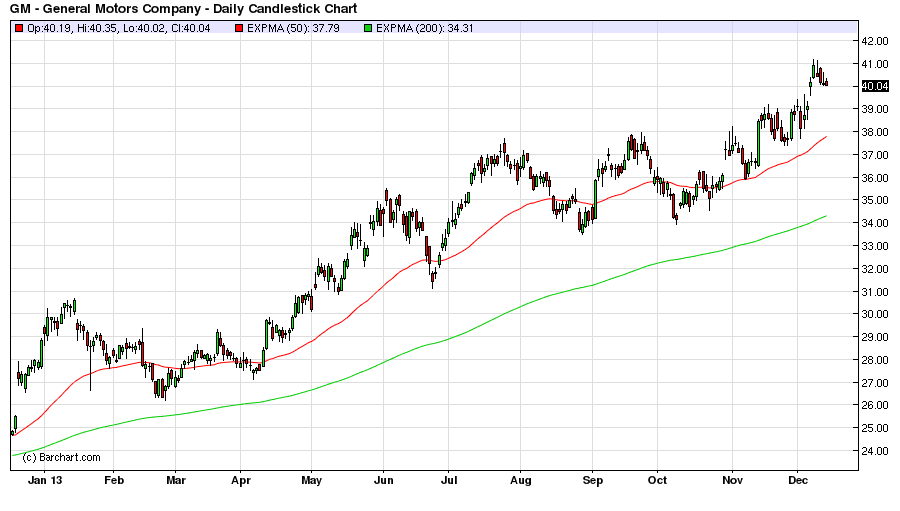Click the 29.00 price axis label
The image size is (900, 511).
click(x=875, y=337)
